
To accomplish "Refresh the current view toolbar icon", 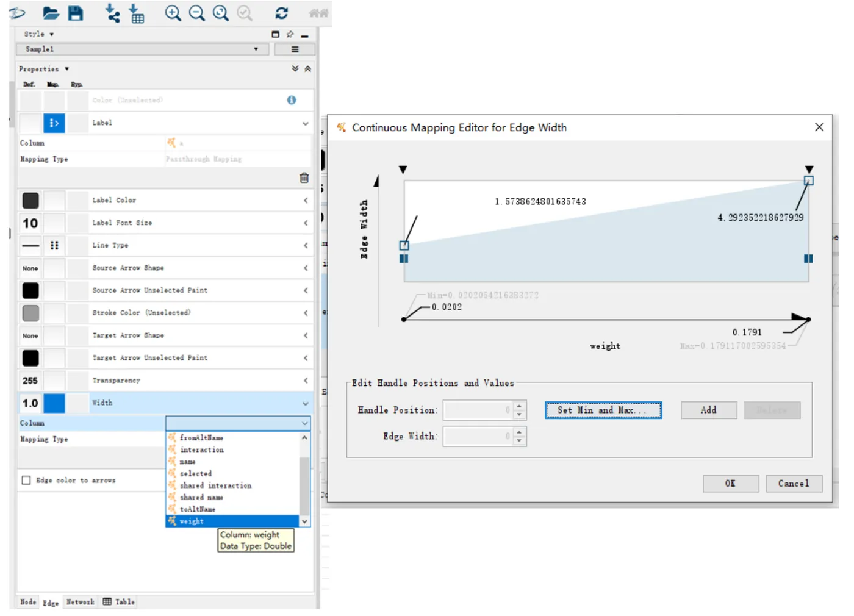I will (x=281, y=13).
